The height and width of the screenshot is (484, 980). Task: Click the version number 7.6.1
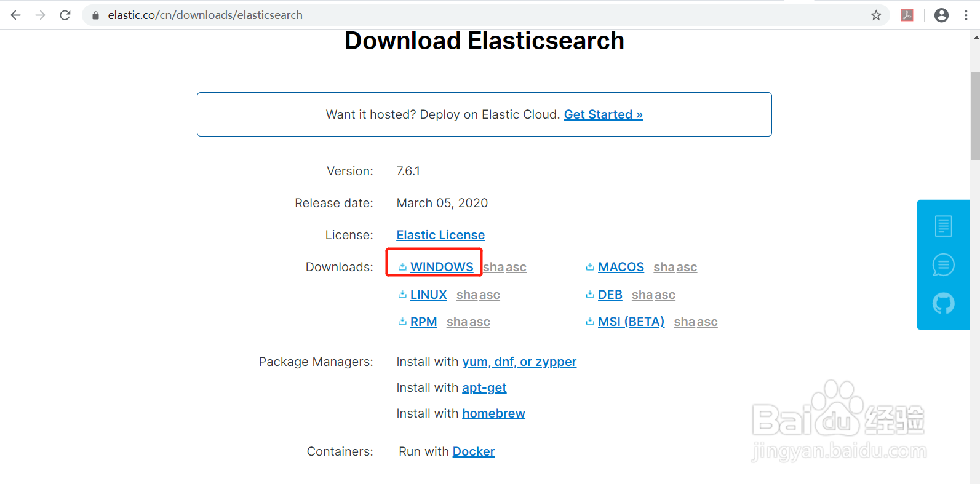coord(408,171)
